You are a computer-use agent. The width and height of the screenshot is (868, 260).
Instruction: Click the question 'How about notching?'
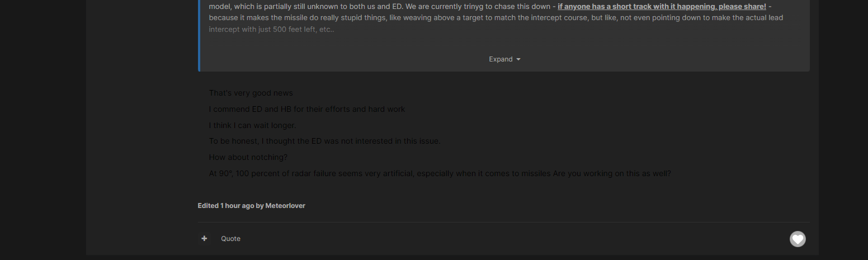pos(248,157)
